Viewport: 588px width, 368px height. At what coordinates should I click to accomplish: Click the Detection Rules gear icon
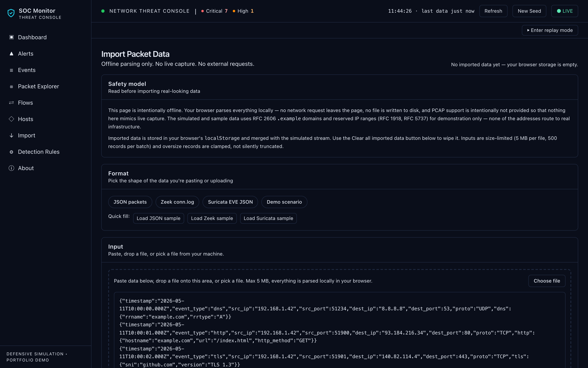11,152
